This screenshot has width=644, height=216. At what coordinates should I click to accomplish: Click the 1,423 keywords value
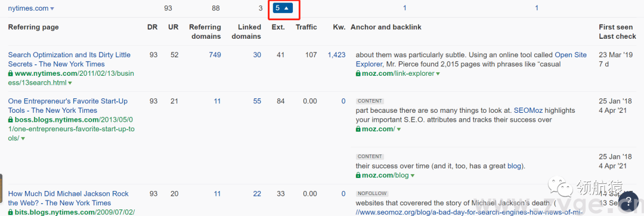[x=337, y=55]
